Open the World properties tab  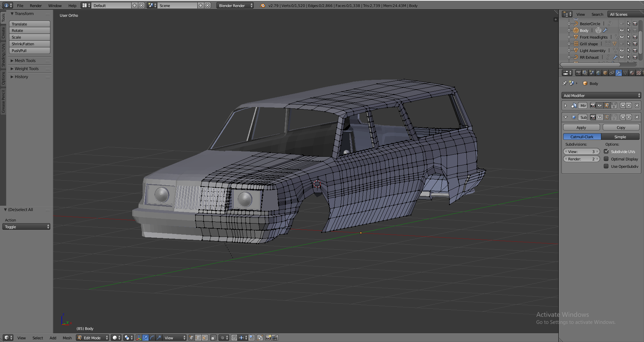point(598,73)
